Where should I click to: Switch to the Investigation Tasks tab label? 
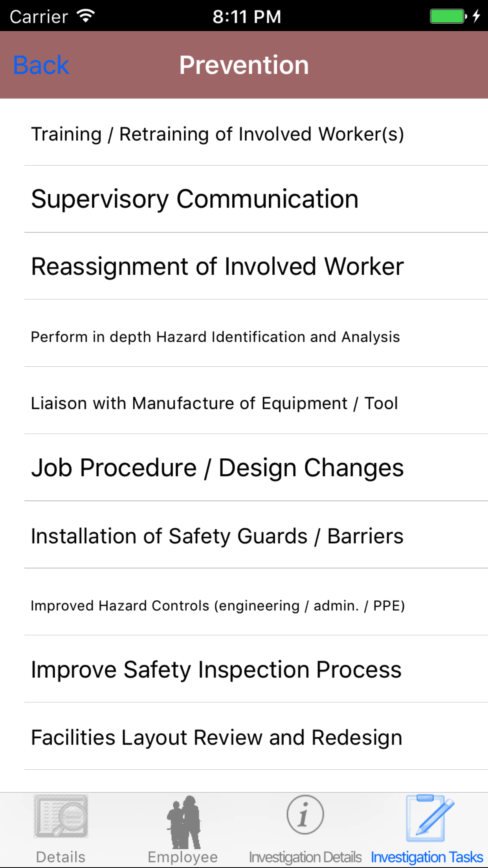(x=427, y=857)
